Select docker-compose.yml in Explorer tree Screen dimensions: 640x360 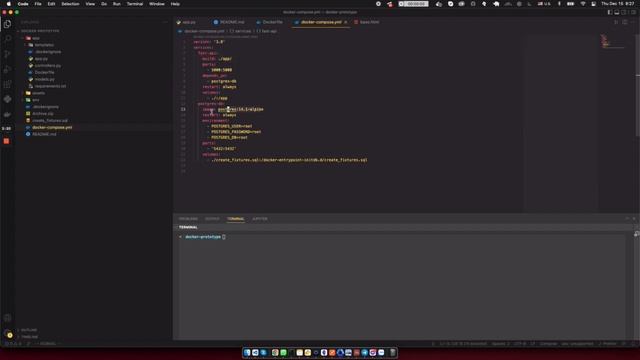pos(52,127)
